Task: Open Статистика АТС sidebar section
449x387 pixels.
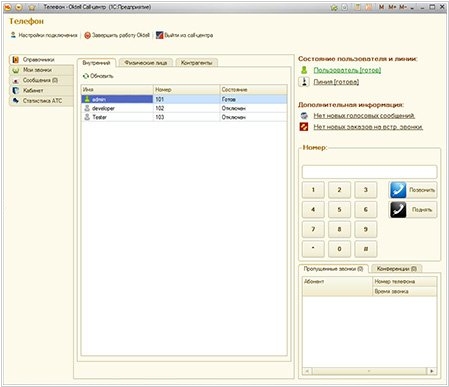Action: [41, 101]
